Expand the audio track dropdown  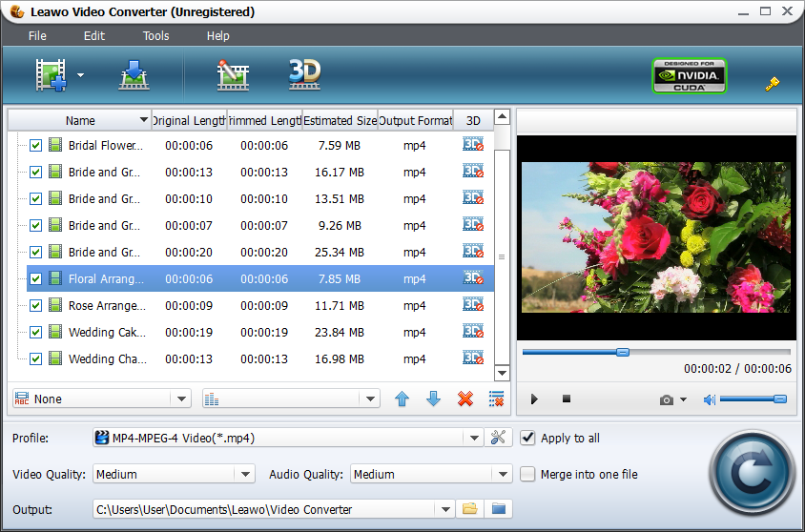point(370,399)
